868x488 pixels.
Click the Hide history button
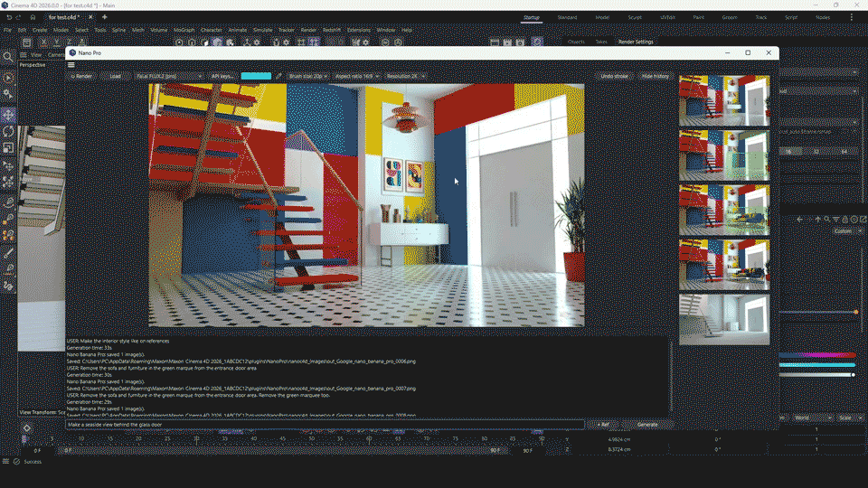[655, 76]
